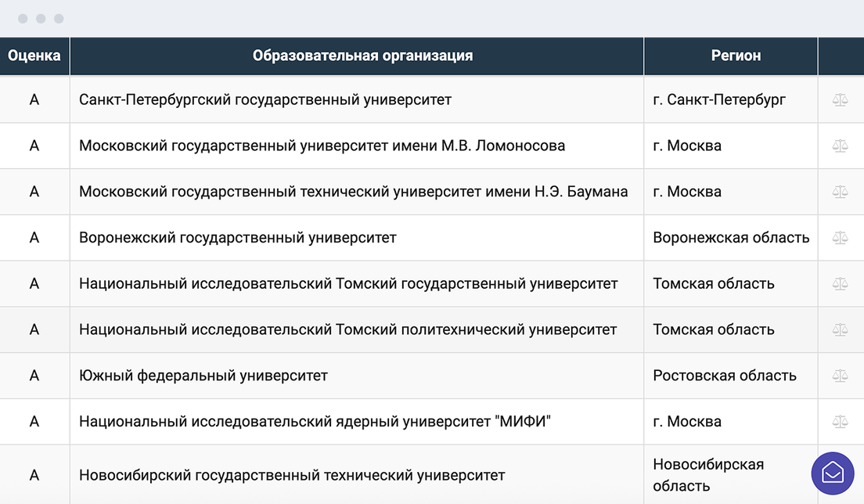Click compare icon for Южный федеральный университет

coord(840,376)
